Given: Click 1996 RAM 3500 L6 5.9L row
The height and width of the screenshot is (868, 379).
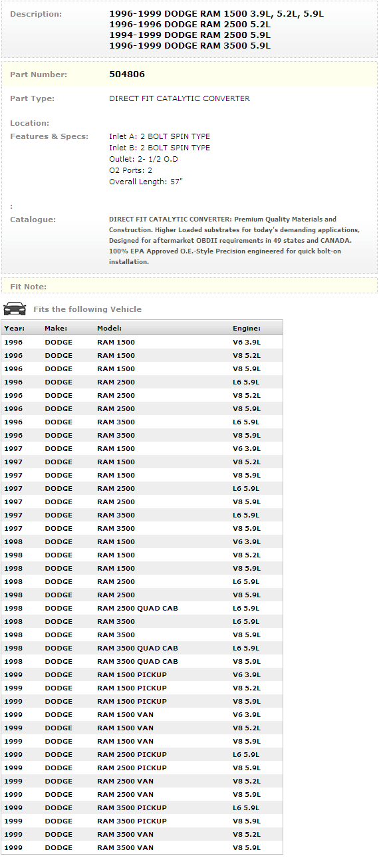Looking at the screenshot, I should point(142,422).
